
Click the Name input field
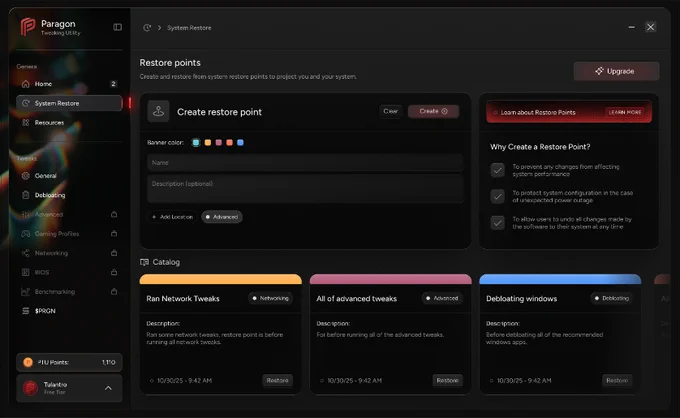(x=305, y=163)
